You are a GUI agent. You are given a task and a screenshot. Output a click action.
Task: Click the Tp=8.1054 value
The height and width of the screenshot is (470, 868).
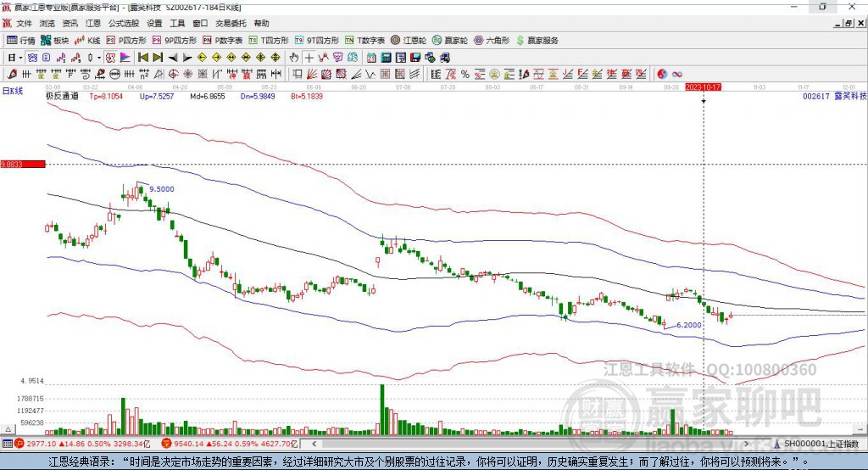[106, 96]
